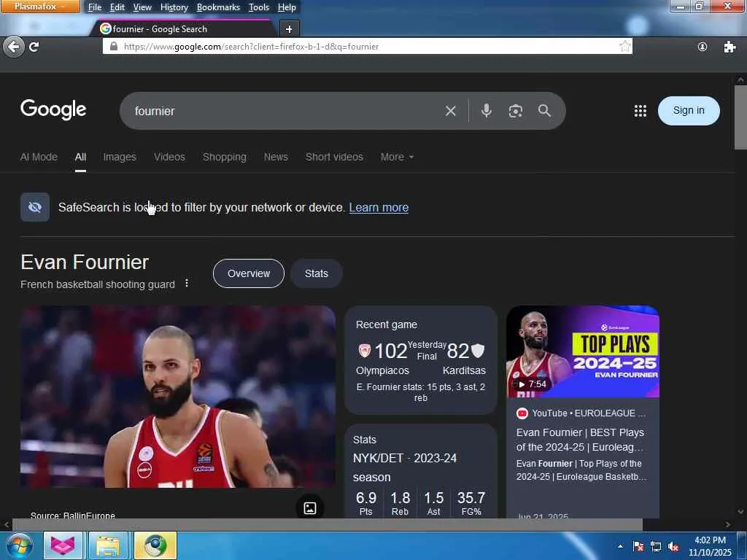Open the Recent game Olympiacos vs Karditsas card
The image size is (747, 560).
click(421, 360)
